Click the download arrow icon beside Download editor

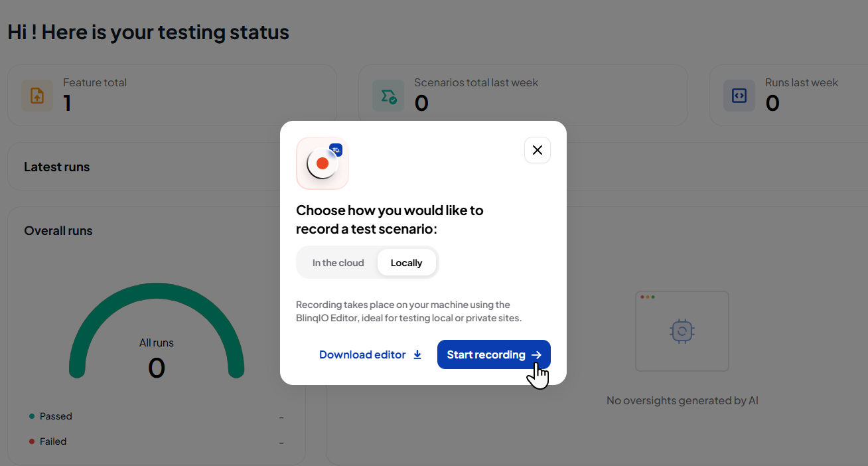pos(417,354)
